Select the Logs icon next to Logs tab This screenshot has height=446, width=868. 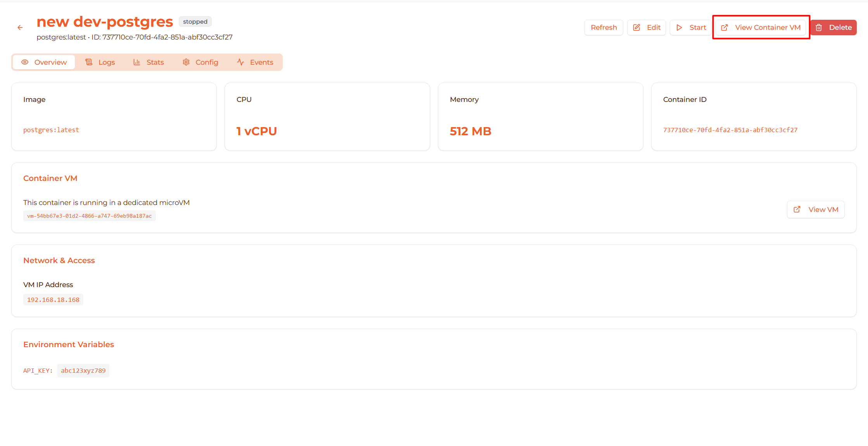pos(89,62)
